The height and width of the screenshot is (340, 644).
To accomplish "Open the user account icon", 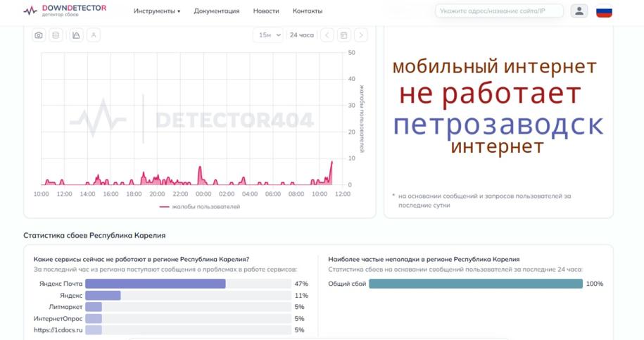I will click(x=579, y=11).
